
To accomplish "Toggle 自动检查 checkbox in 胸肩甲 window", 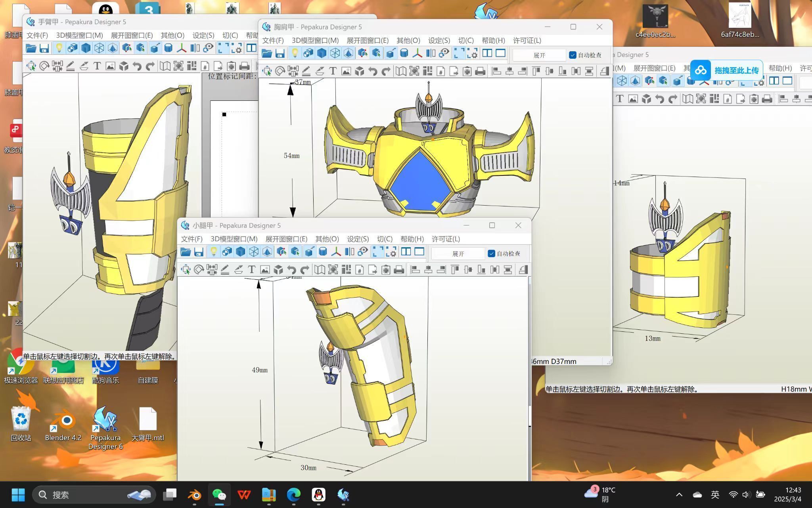I will pos(573,55).
